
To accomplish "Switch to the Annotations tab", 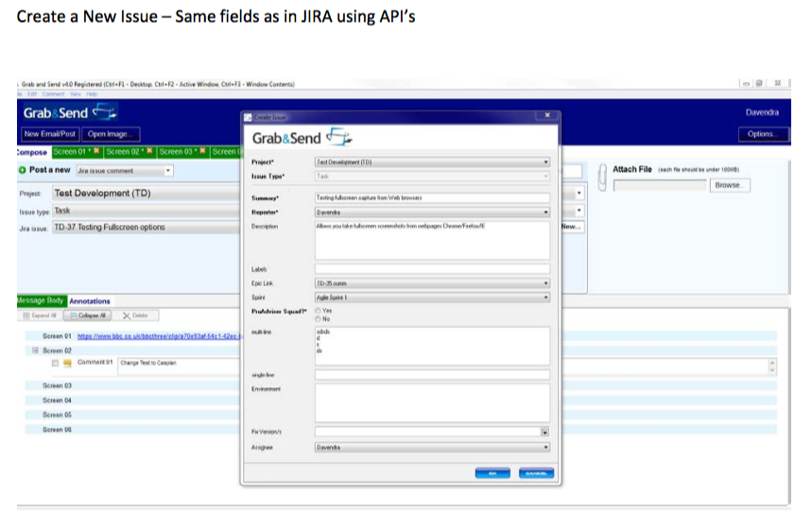I will click(90, 301).
